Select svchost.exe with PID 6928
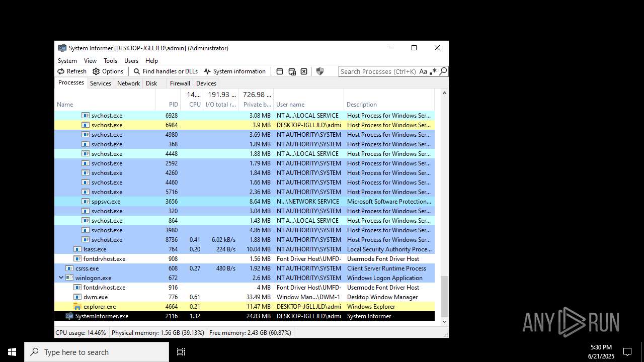The width and height of the screenshot is (644, 362). pyautogui.click(x=245, y=116)
